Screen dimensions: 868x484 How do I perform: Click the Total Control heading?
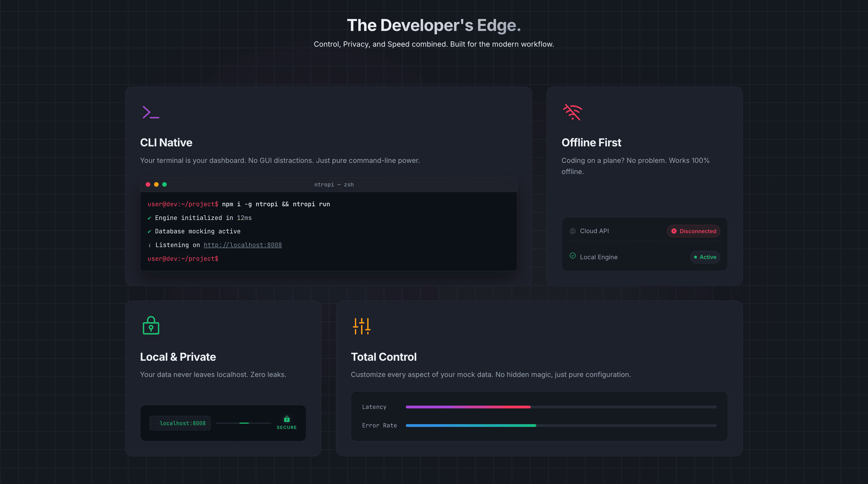pyautogui.click(x=383, y=357)
